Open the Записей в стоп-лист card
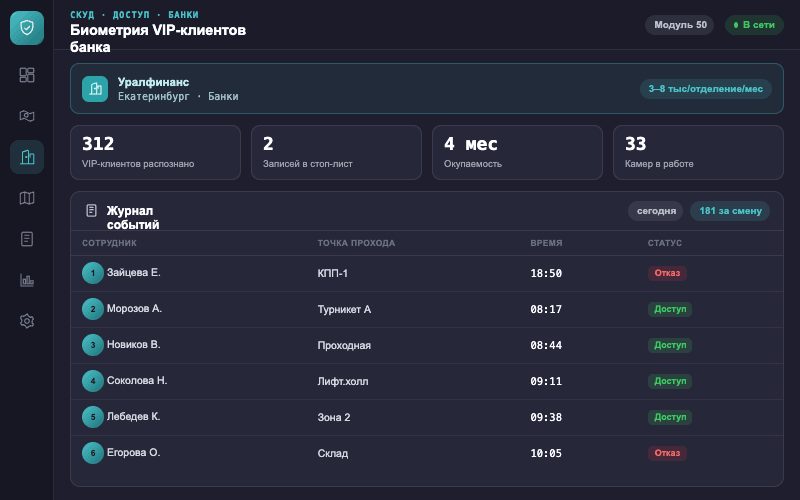The height and width of the screenshot is (500, 800). pyautogui.click(x=336, y=153)
